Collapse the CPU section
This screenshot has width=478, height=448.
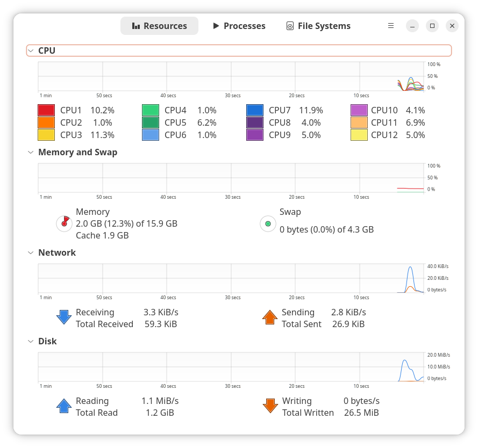31,51
